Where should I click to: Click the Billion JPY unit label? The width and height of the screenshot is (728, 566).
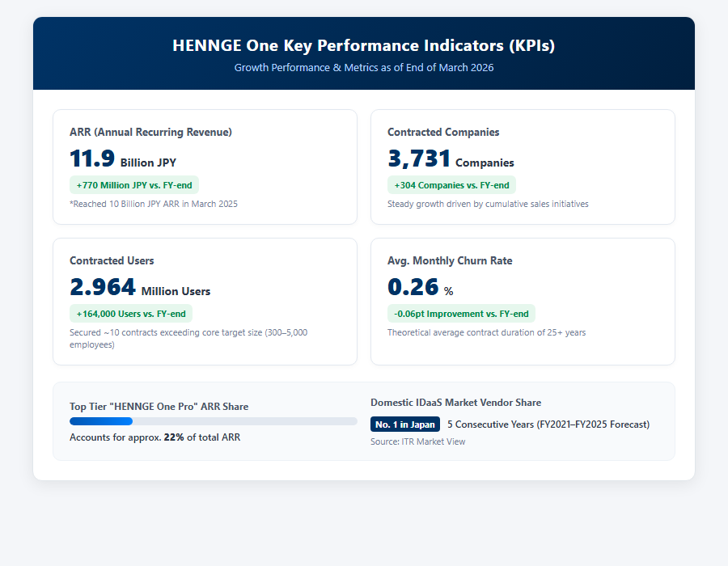pos(148,163)
